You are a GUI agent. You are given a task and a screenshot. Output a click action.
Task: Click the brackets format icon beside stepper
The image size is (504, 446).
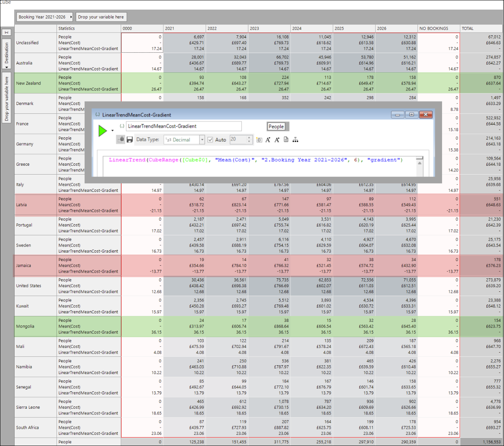(259, 140)
